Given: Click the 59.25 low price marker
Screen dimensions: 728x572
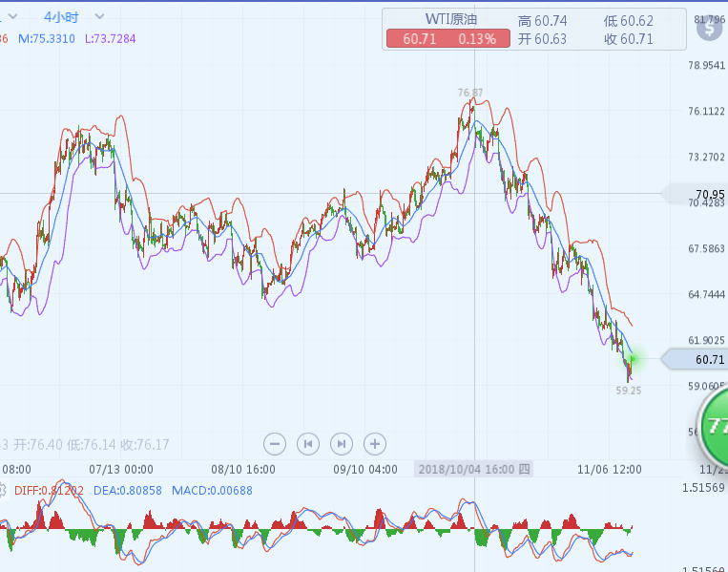Looking at the screenshot, I should 628,391.
